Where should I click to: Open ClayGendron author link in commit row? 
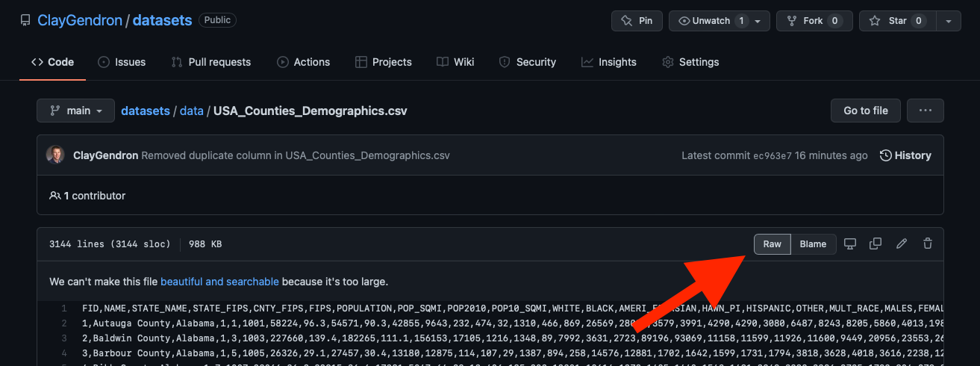point(105,155)
